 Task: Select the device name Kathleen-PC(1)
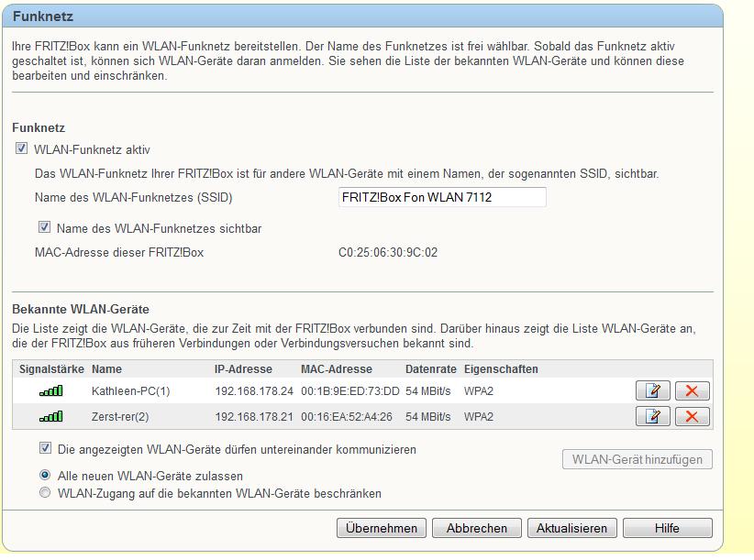point(131,391)
